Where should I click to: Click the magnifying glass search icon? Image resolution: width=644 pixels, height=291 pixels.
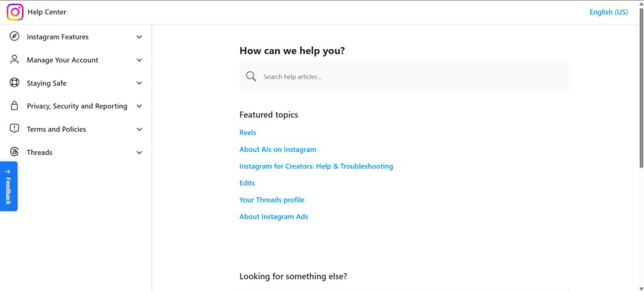coord(251,77)
